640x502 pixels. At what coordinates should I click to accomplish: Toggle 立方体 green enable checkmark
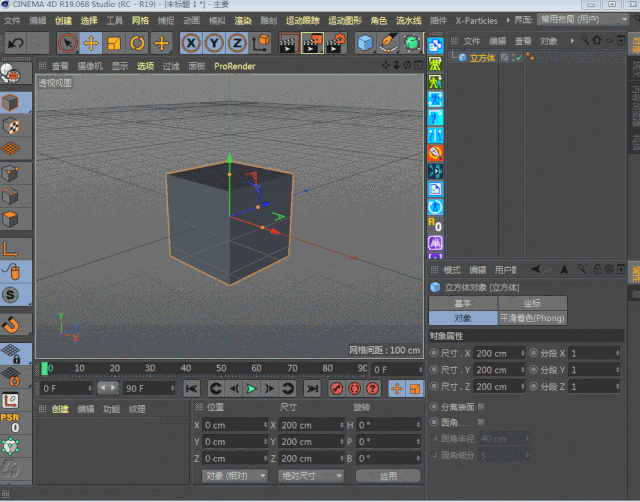tap(519, 58)
